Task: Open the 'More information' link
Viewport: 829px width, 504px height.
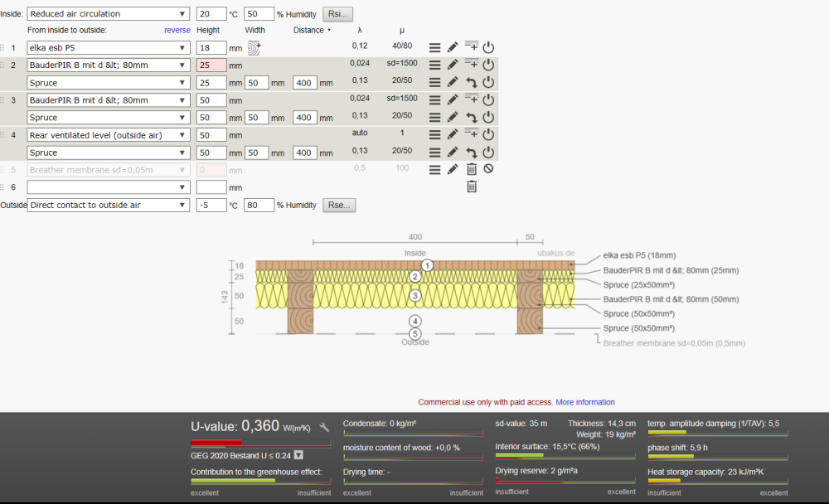Action: click(x=585, y=402)
